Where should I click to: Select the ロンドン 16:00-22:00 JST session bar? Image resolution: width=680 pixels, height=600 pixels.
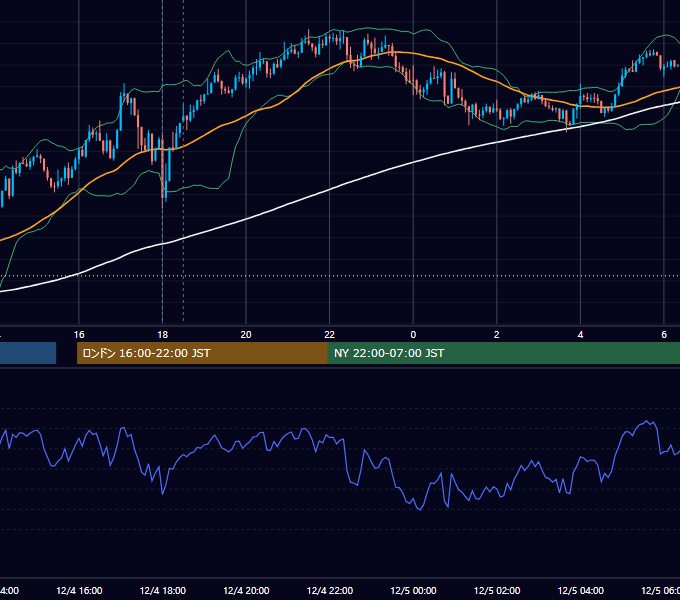coord(202,353)
